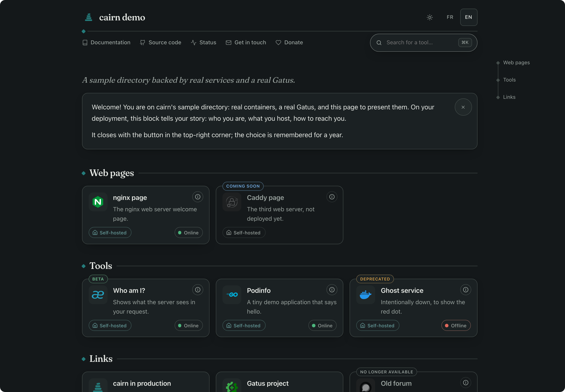
Task: Open the cairn in production card title
Action: [x=142, y=383]
